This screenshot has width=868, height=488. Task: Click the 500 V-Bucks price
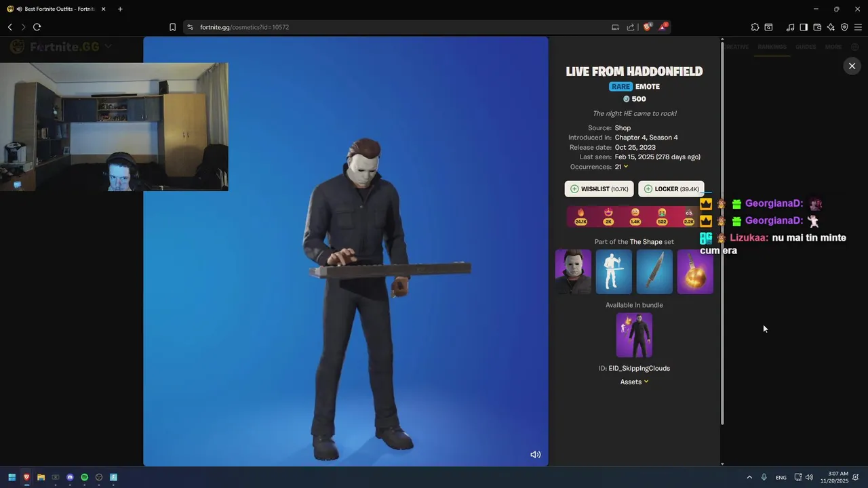pos(634,99)
